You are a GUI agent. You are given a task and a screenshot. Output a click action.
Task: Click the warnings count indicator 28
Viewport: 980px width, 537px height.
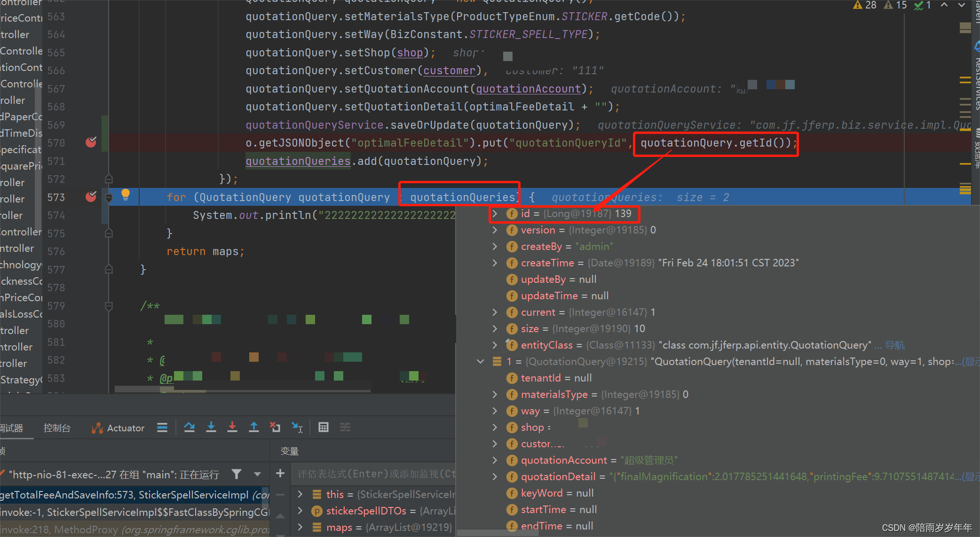point(865,5)
